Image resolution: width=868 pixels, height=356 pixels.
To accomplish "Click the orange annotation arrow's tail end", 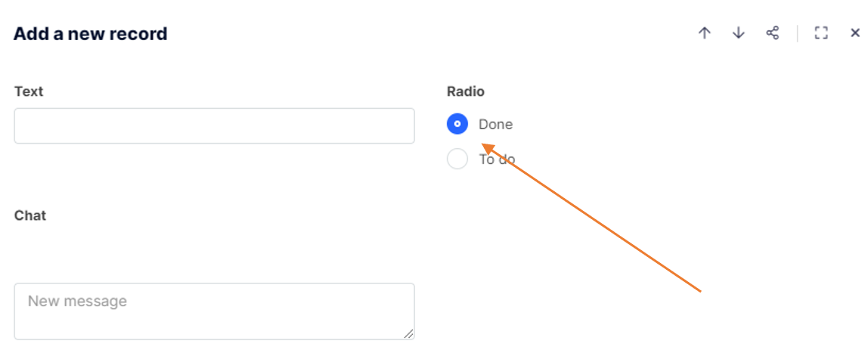I will tap(699, 289).
